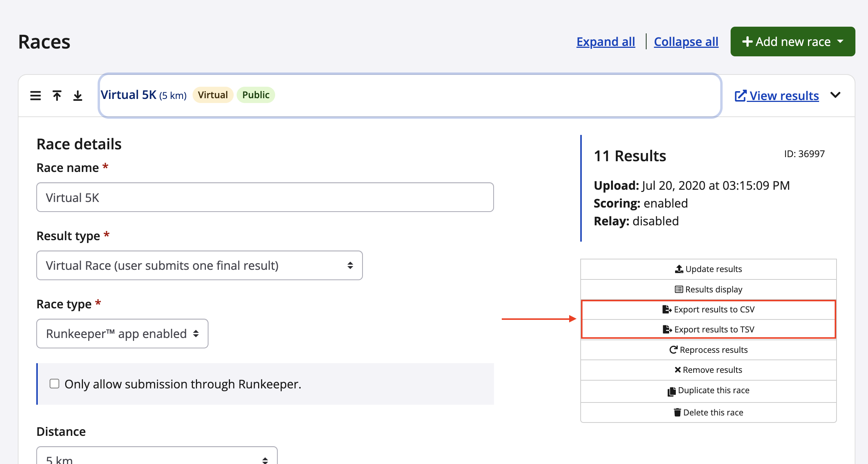Click the Remove results X icon
Image resolution: width=868 pixels, height=464 pixels.
click(x=677, y=370)
